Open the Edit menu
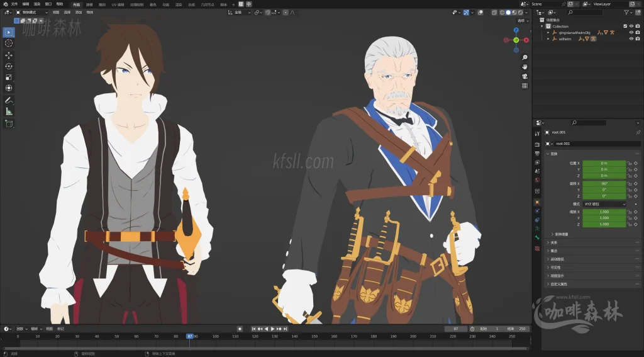Image resolution: width=644 pixels, height=357 pixels. point(26,4)
